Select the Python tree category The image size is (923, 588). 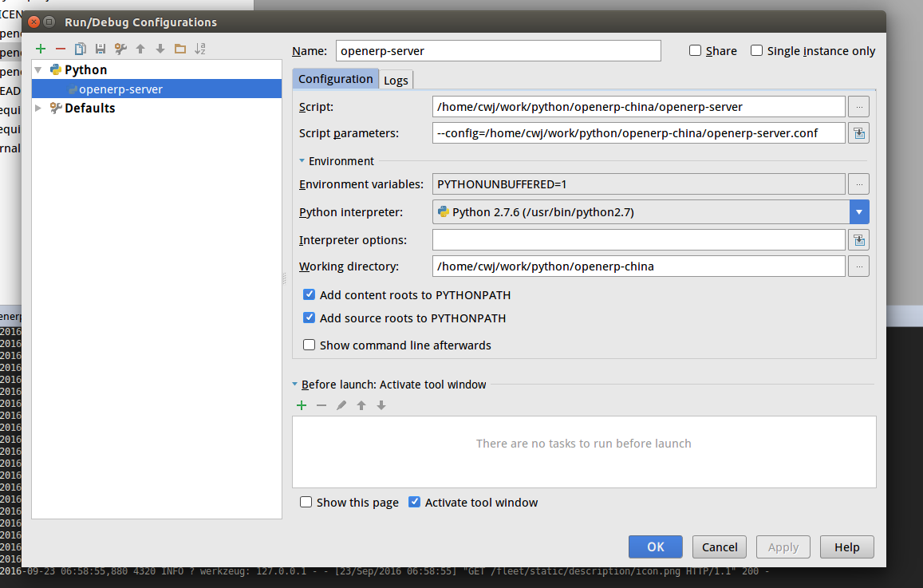pos(85,69)
